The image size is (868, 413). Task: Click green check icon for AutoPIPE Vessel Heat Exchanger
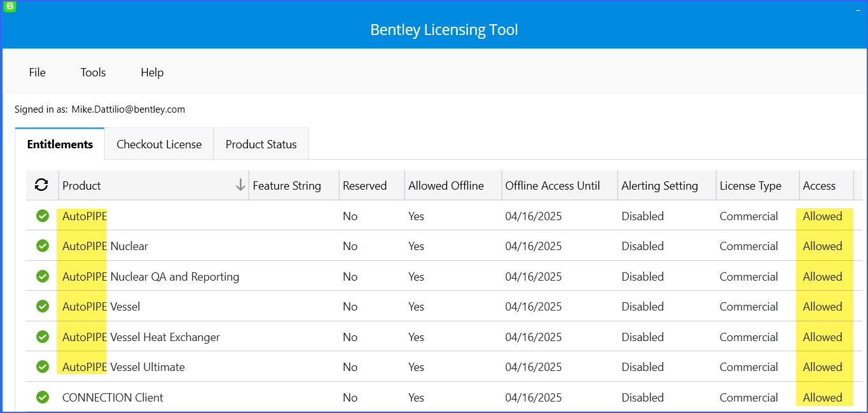[x=43, y=337]
